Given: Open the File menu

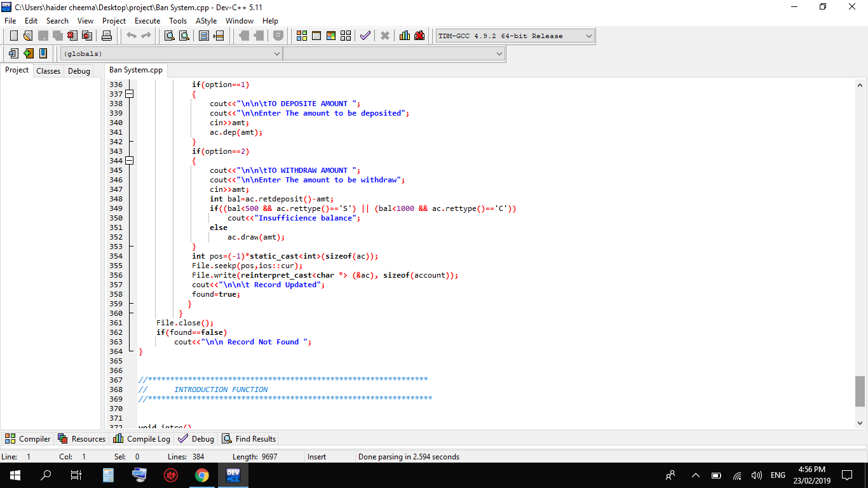Looking at the screenshot, I should 10,20.
